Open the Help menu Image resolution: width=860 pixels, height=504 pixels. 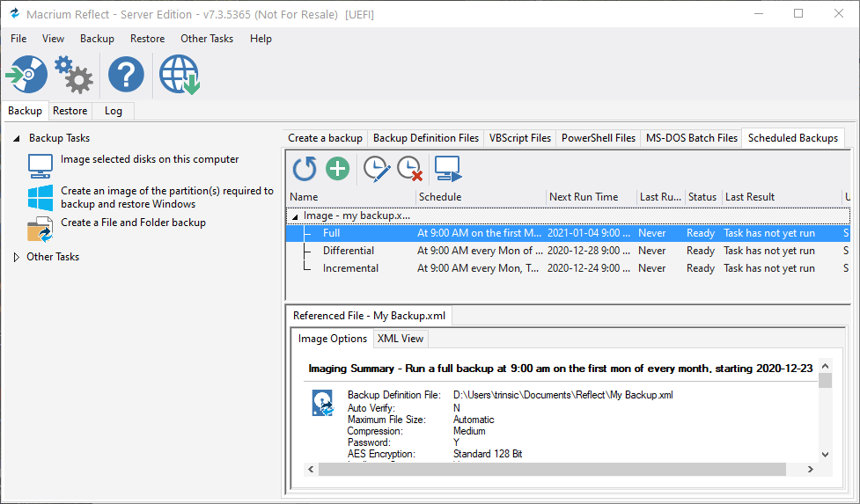click(x=261, y=39)
